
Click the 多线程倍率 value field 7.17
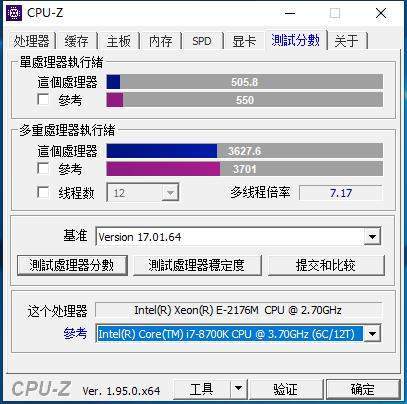tap(341, 193)
